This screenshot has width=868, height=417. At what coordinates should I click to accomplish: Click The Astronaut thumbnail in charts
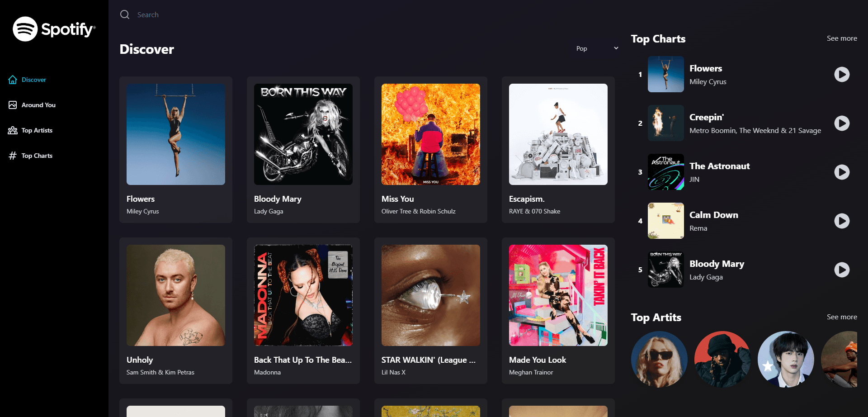666,172
